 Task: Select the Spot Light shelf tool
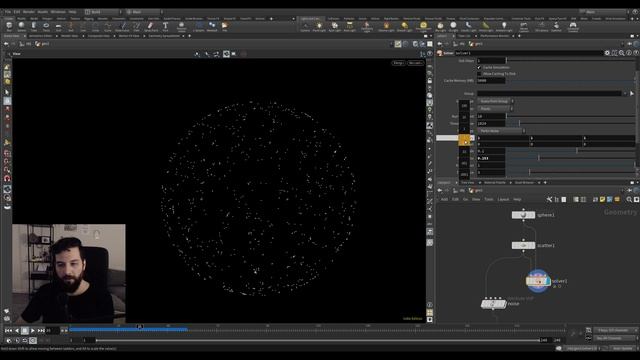(334, 27)
